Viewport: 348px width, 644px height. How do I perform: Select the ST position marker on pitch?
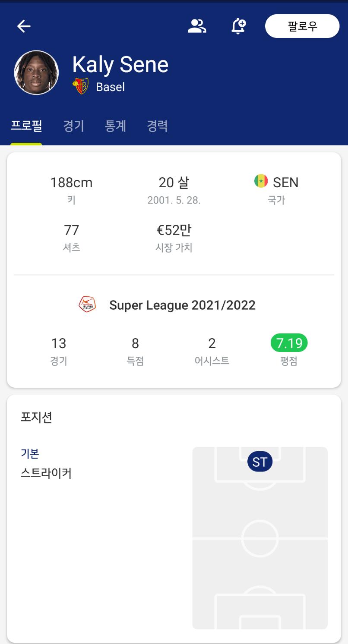click(x=260, y=462)
